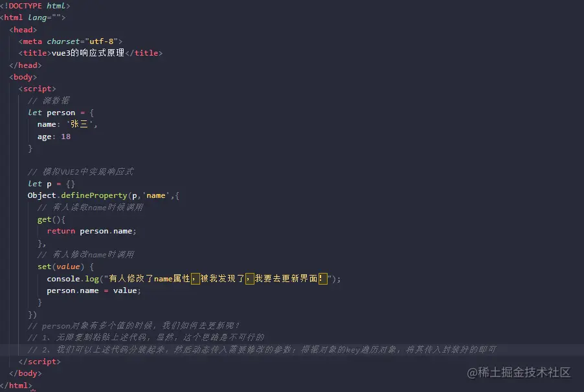Click the closing body tag
Screen dimensions: 584x392
point(25,373)
